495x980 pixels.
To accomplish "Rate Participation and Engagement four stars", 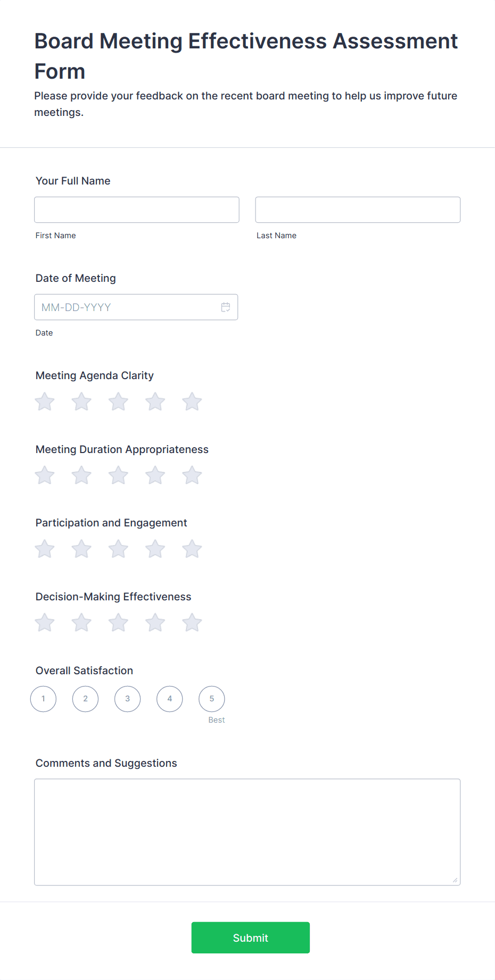I will [155, 548].
